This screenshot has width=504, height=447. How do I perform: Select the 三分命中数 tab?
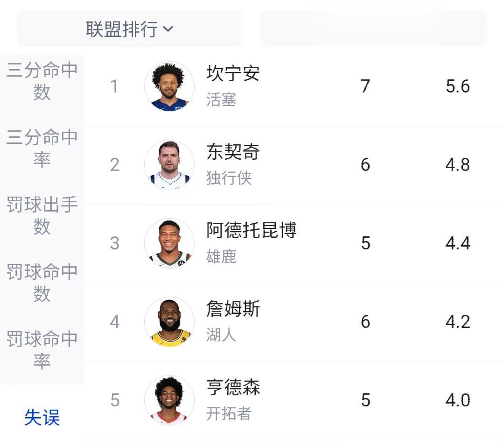pos(42,81)
